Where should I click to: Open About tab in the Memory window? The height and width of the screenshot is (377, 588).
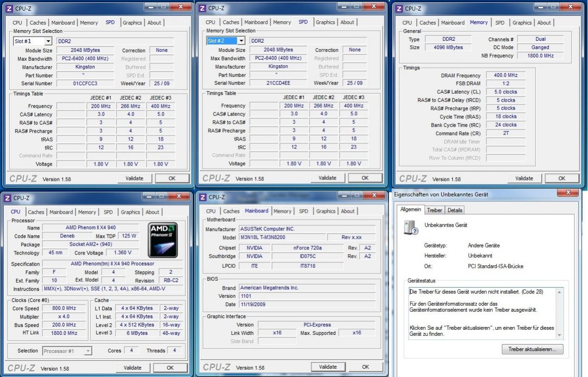[x=544, y=22]
